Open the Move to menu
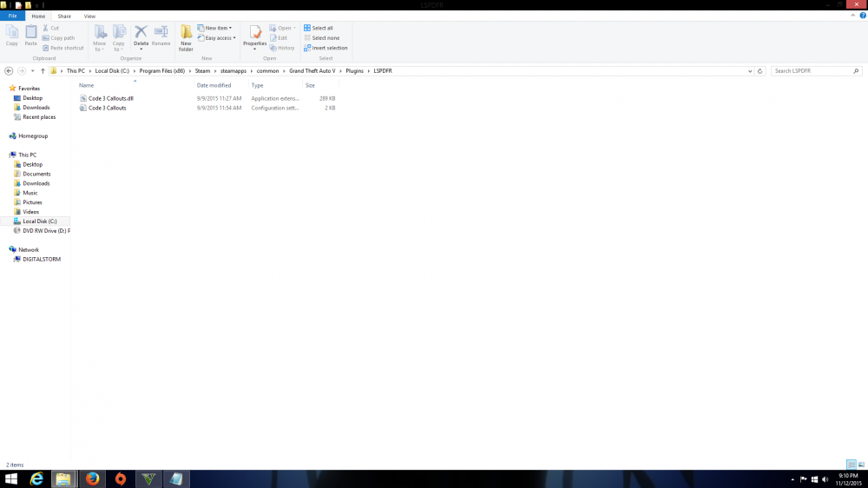Viewport: 868px width, 488px height. [100, 38]
